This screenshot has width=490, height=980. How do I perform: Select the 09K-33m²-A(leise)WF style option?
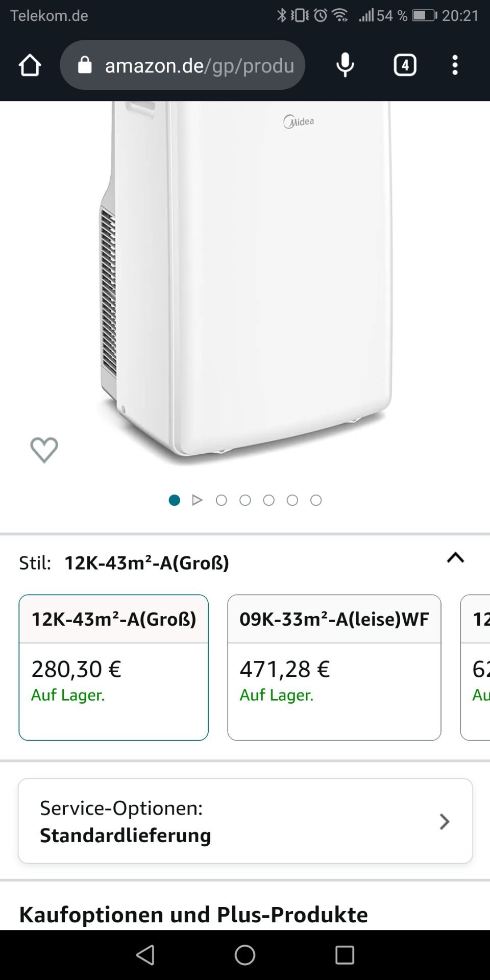pos(334,667)
